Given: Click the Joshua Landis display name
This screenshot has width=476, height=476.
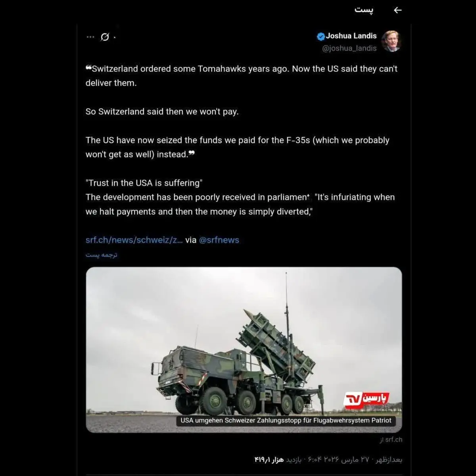Looking at the screenshot, I should click(x=351, y=36).
